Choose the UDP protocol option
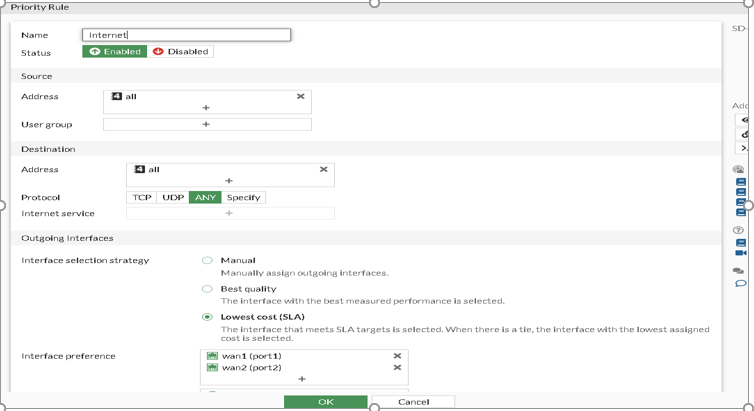 [173, 198]
